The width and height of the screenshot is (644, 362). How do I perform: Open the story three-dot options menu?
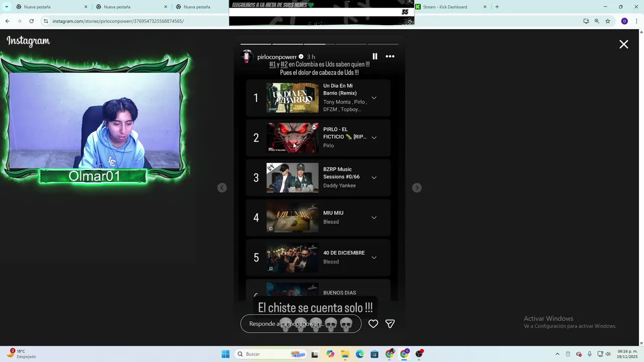click(390, 56)
